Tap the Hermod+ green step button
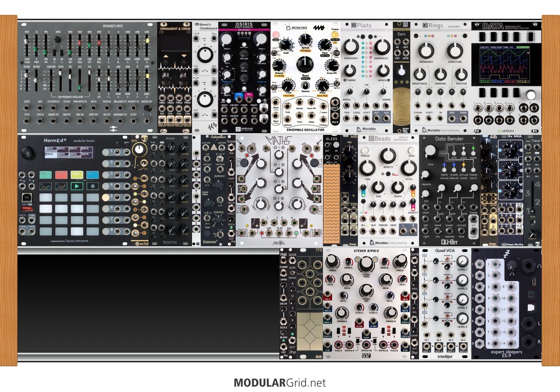Image resolution: width=560 pixels, height=392 pixels. [46, 174]
